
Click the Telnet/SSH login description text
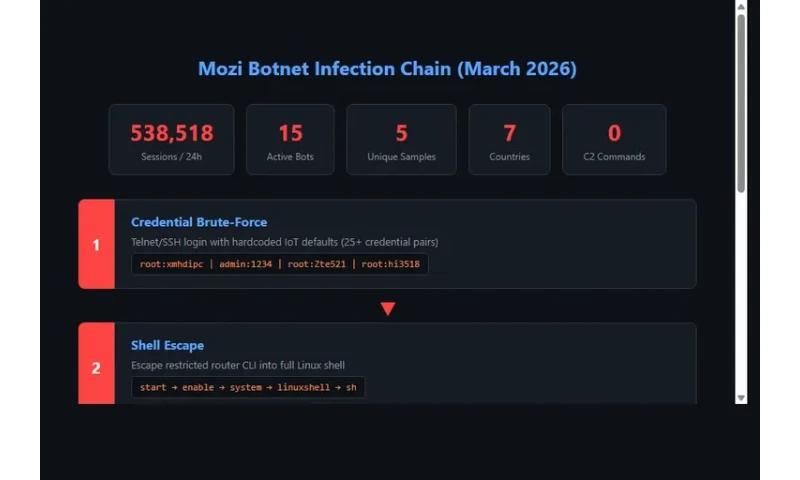pyautogui.click(x=284, y=242)
